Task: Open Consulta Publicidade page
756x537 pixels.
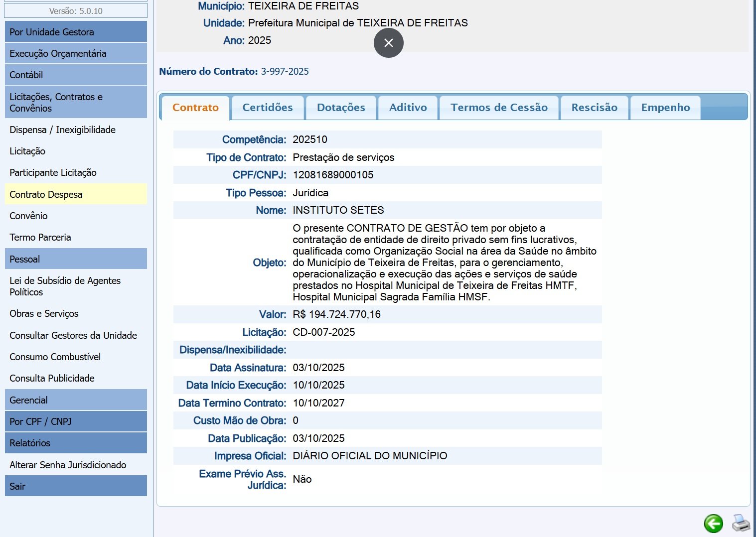Action: tap(76, 378)
